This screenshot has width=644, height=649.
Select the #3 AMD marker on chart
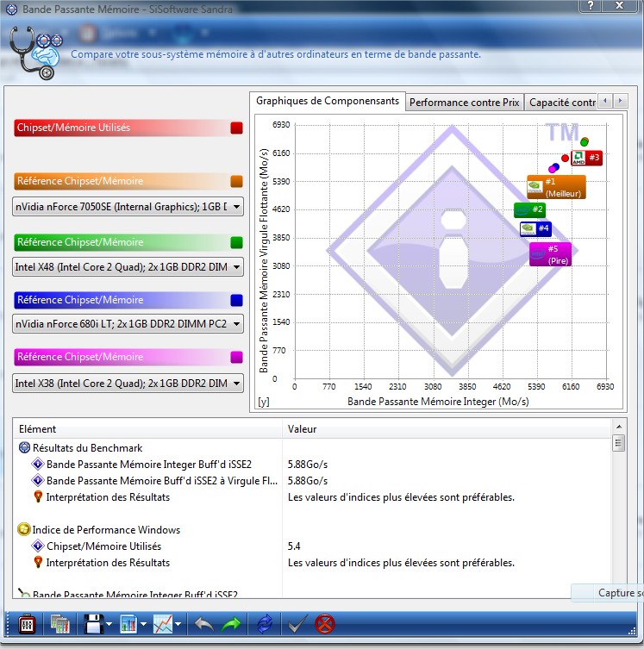tap(586, 158)
